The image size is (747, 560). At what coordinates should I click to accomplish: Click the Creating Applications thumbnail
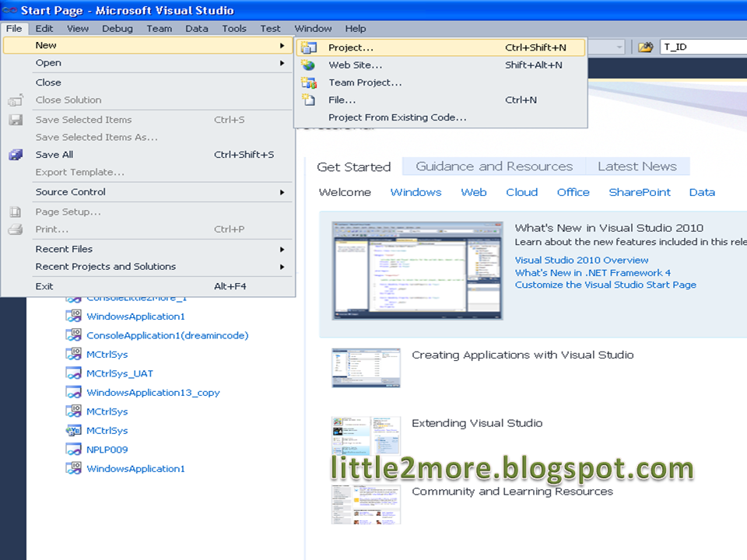pyautogui.click(x=366, y=368)
